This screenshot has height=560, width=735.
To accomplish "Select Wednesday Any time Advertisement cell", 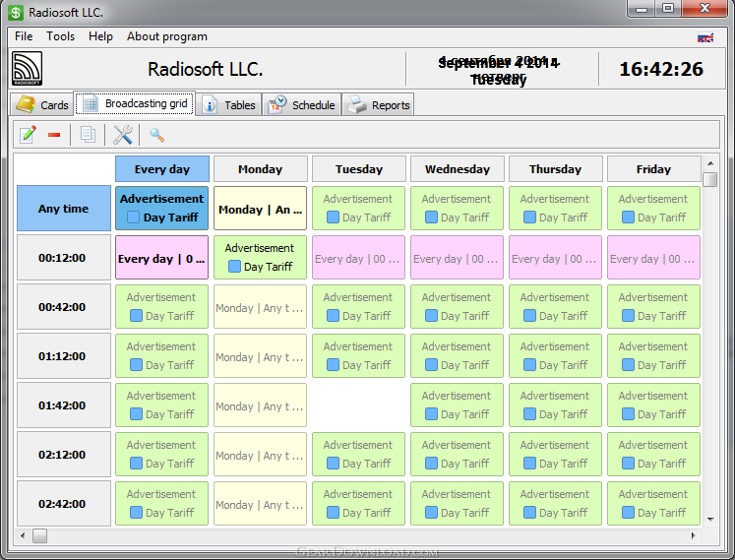I will [457, 209].
